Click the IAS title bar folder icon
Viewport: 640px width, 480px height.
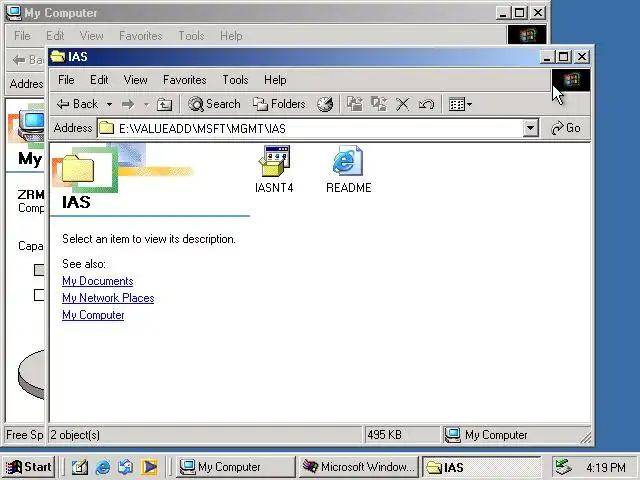[58, 56]
